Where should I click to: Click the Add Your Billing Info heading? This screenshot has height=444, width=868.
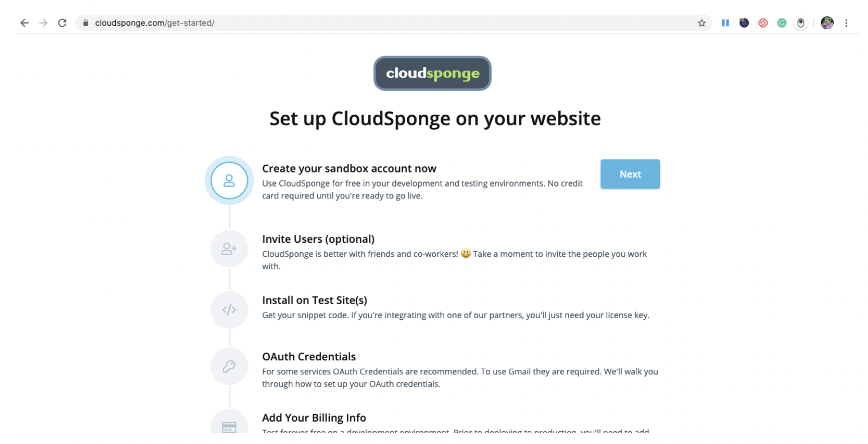coord(314,418)
